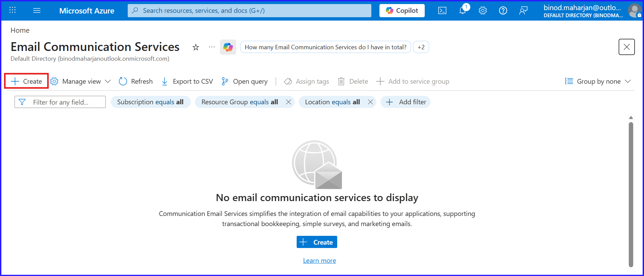Open the account profile avatar
This screenshot has height=276, width=644.
coord(635,10)
